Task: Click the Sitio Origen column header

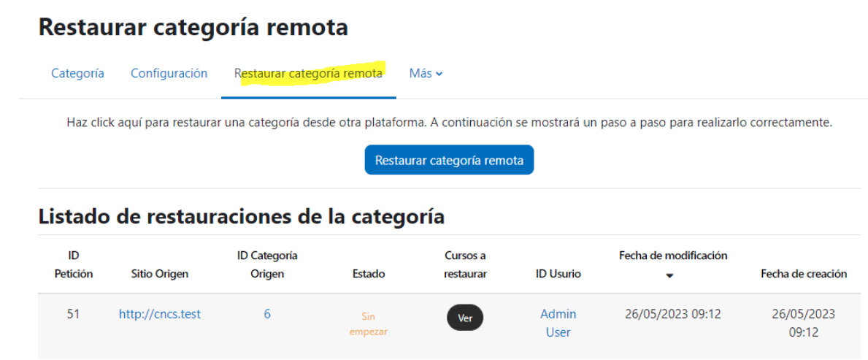Action: pyautogui.click(x=159, y=274)
